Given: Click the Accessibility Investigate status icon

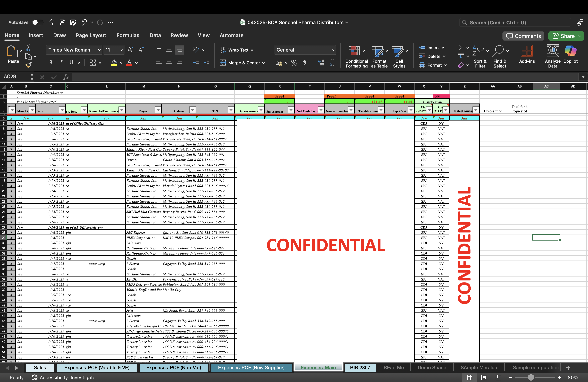Looking at the screenshot, I should [34, 377].
